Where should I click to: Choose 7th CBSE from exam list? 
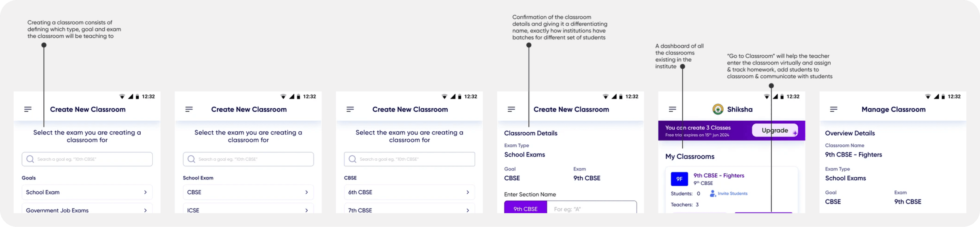coord(409,209)
